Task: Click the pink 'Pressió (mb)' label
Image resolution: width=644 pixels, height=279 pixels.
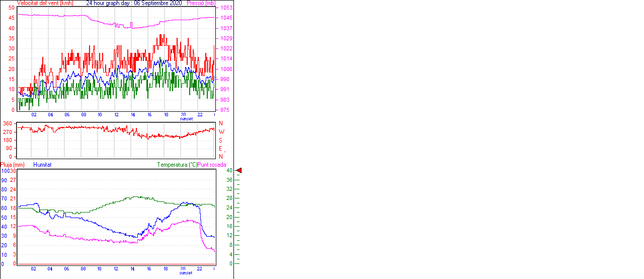Action: coord(202,3)
